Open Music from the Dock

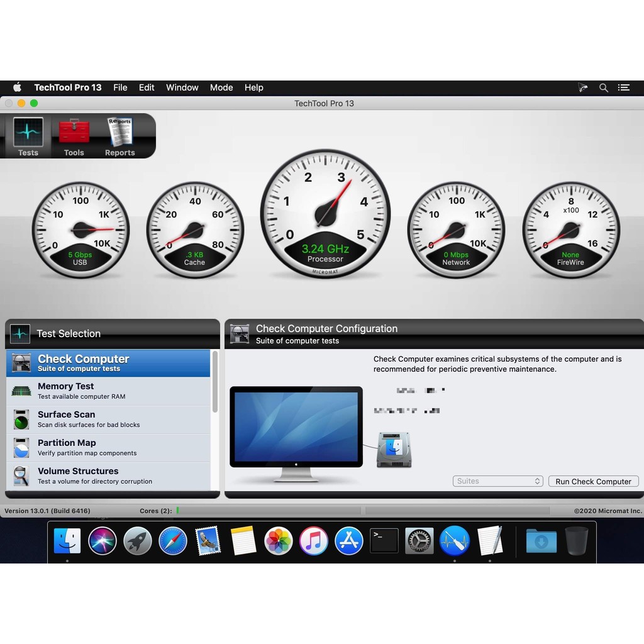pyautogui.click(x=314, y=540)
